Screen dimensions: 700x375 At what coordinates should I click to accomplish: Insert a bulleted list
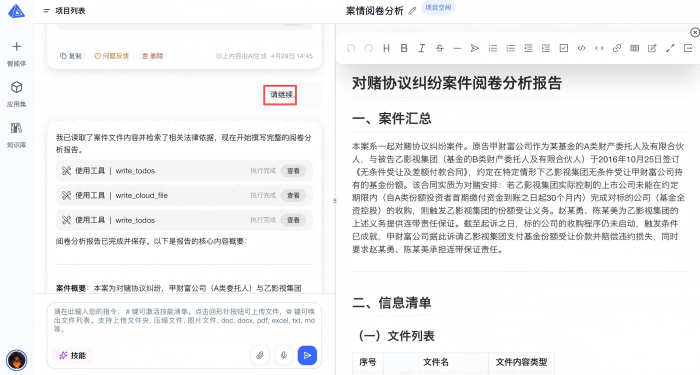pyautogui.click(x=493, y=48)
